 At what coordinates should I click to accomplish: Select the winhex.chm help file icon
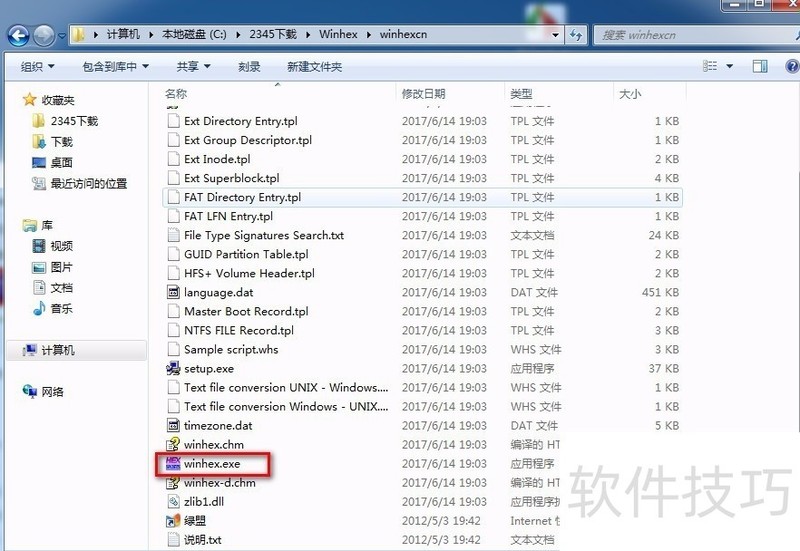click(173, 444)
